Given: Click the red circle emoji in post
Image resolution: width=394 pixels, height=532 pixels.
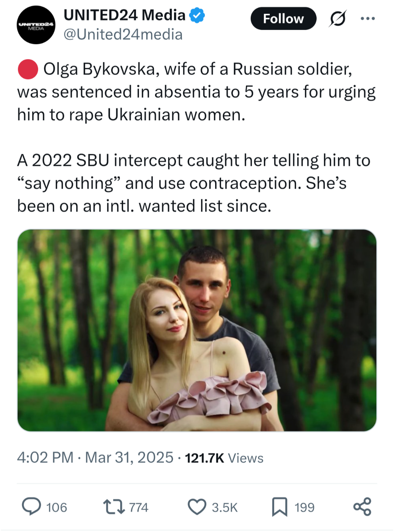Looking at the screenshot, I should tap(28, 69).
